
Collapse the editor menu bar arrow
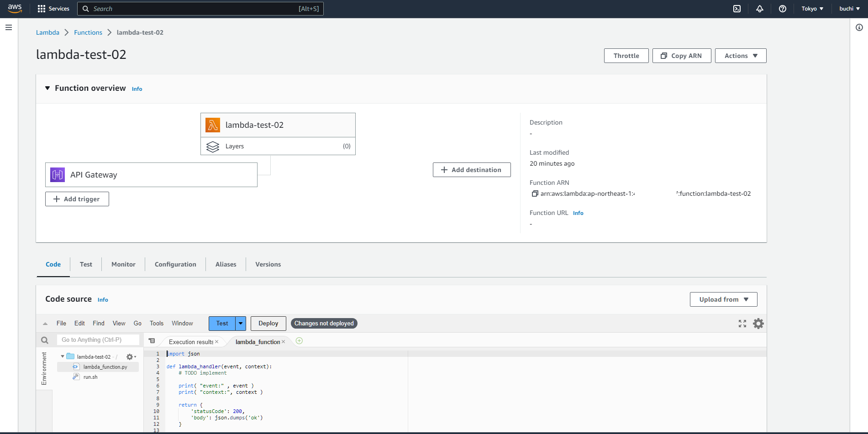[x=45, y=324]
